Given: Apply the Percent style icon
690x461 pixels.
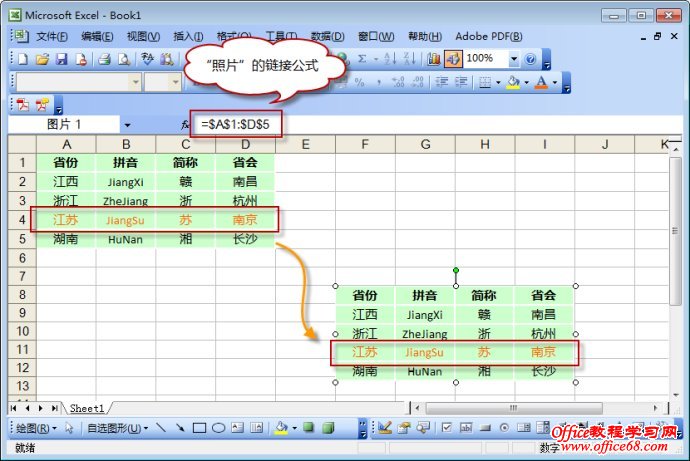Looking at the screenshot, I should coord(360,82).
